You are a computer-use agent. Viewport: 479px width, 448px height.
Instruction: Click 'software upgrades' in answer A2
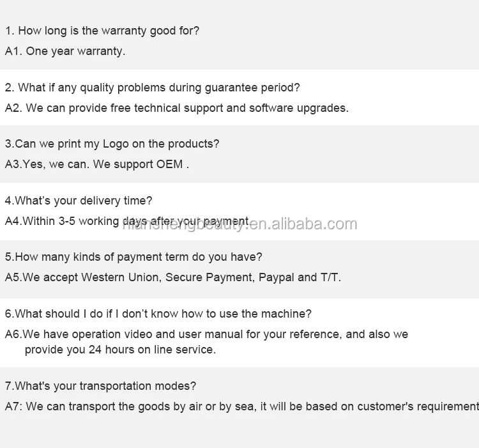click(x=299, y=109)
